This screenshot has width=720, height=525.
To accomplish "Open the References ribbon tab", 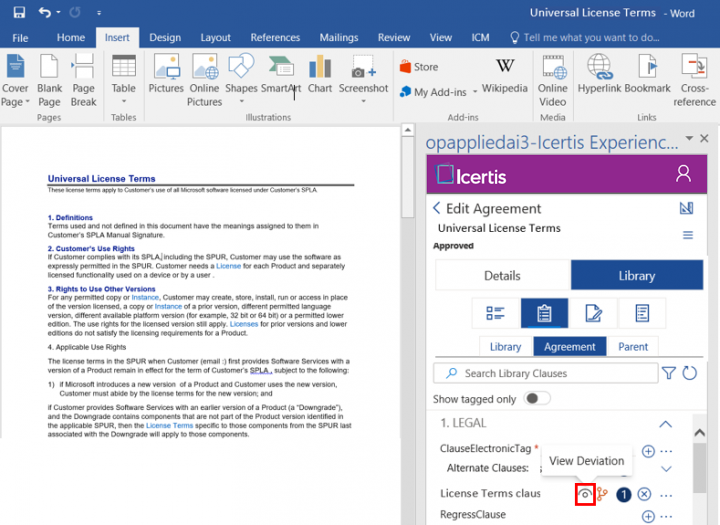I will pos(275,38).
